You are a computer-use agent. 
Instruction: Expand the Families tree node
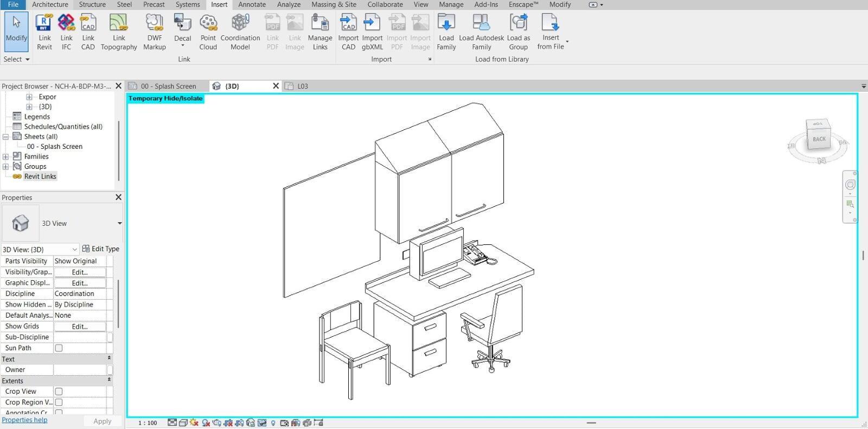pos(6,156)
